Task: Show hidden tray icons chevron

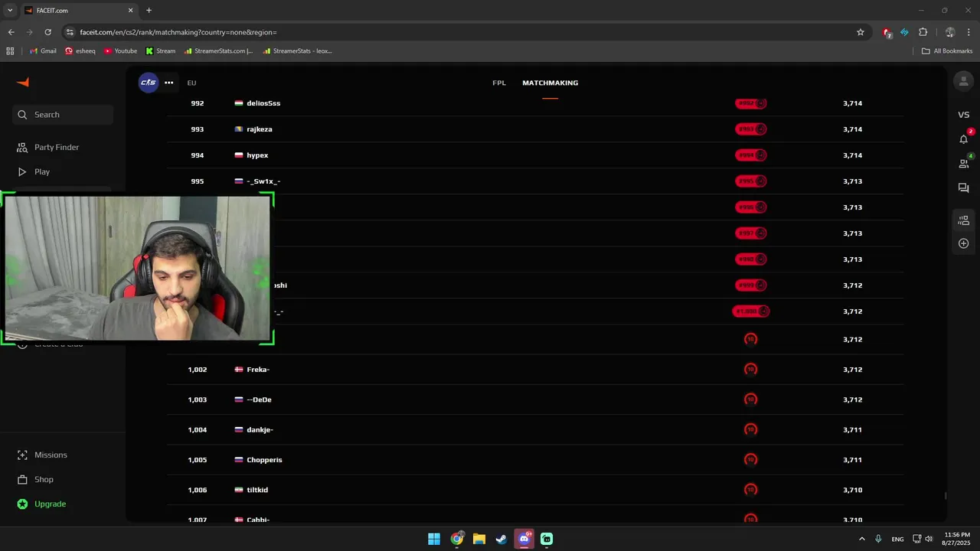Action: pos(862,539)
